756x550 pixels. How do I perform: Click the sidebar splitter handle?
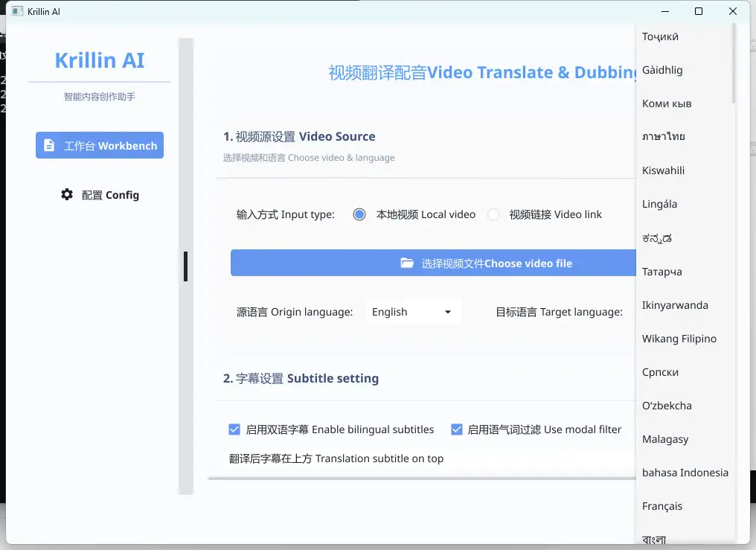[x=185, y=266]
